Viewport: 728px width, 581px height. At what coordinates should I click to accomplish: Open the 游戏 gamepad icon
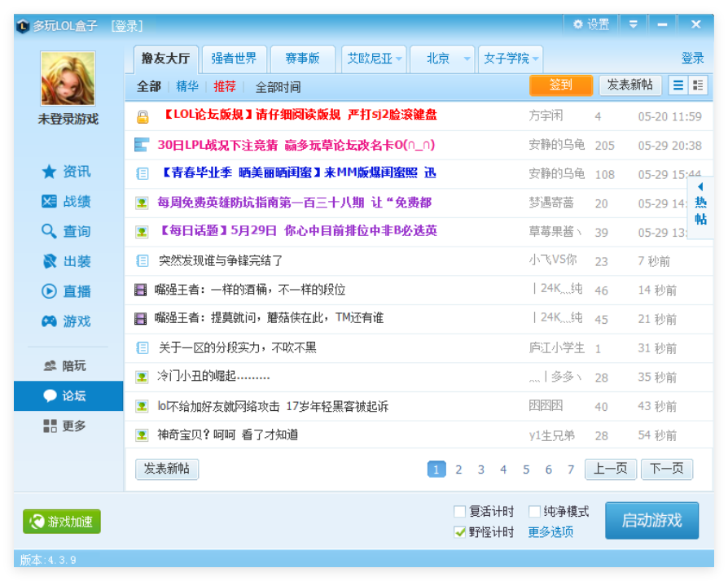tap(49, 321)
